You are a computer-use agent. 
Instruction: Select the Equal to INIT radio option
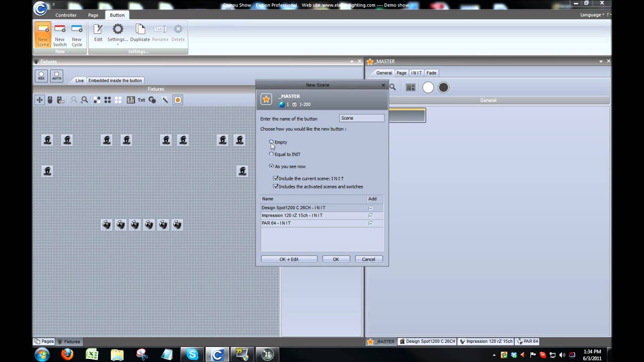pyautogui.click(x=271, y=154)
